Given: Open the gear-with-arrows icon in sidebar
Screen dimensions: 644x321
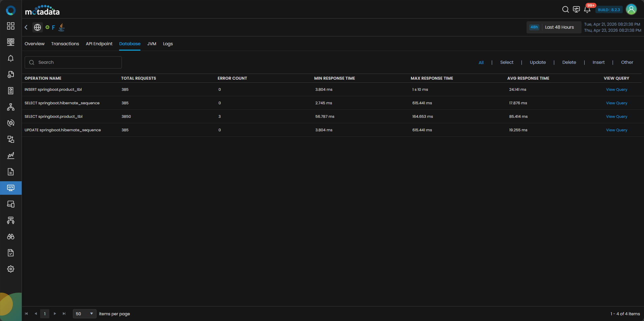Looking at the screenshot, I should click(x=11, y=123).
